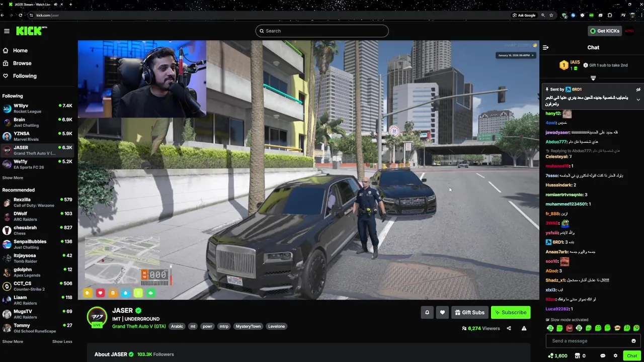
Task: Open W1lyv Rocket League channel
Action: [x=37, y=108]
